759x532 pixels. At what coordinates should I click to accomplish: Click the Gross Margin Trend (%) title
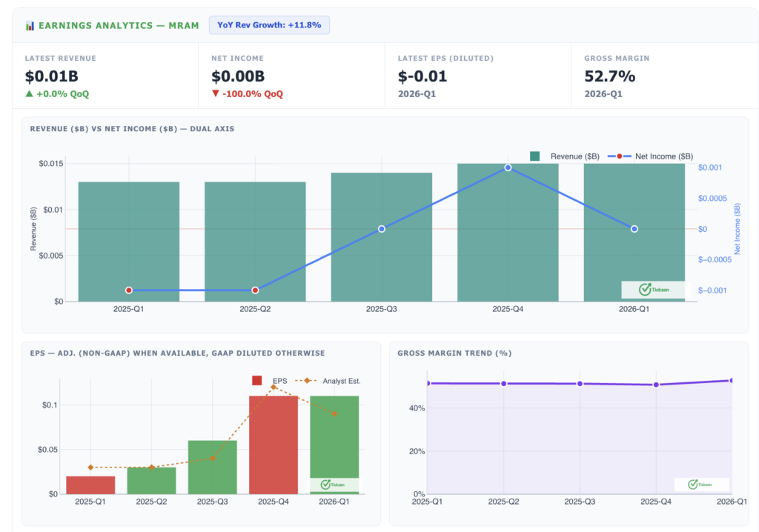click(454, 353)
